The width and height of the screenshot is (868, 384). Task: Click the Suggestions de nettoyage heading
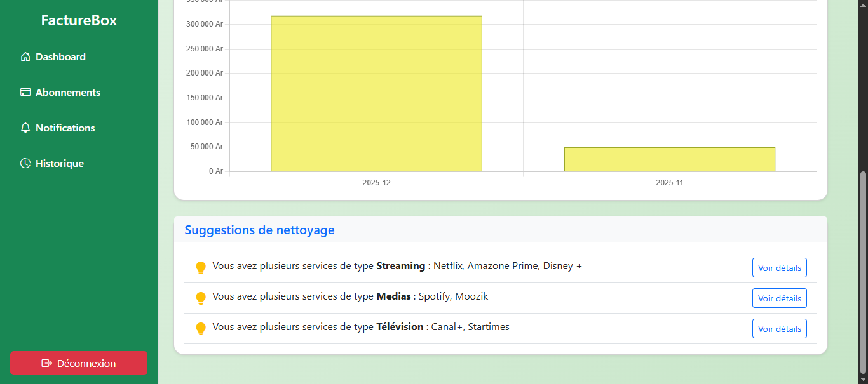pyautogui.click(x=259, y=230)
